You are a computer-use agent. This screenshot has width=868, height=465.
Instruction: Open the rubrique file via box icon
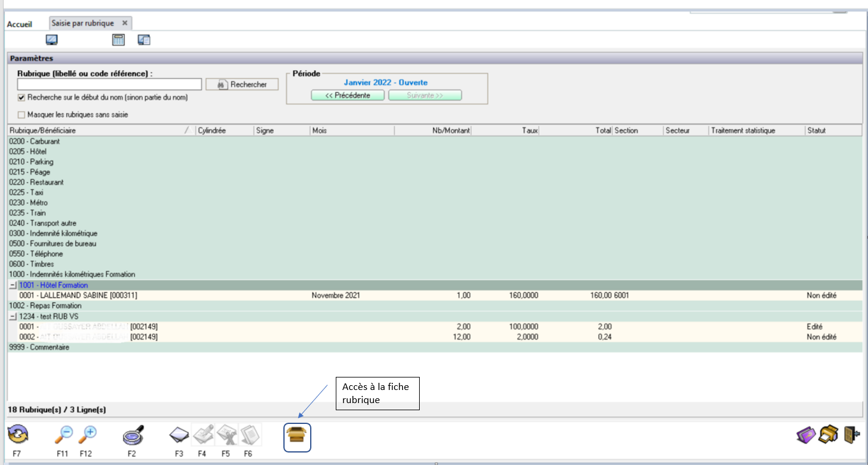(x=297, y=436)
